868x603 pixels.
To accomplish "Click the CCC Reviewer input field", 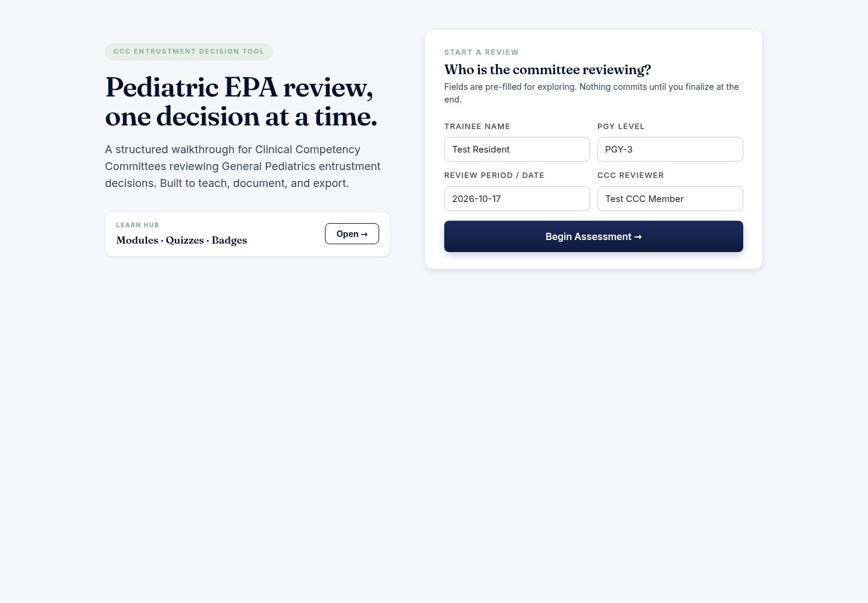I will click(670, 198).
